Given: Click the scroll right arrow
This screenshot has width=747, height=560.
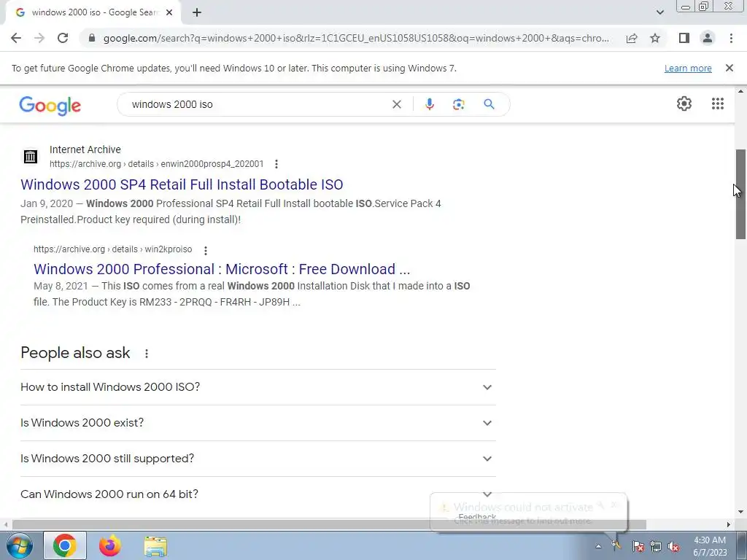Looking at the screenshot, I should (729, 524).
